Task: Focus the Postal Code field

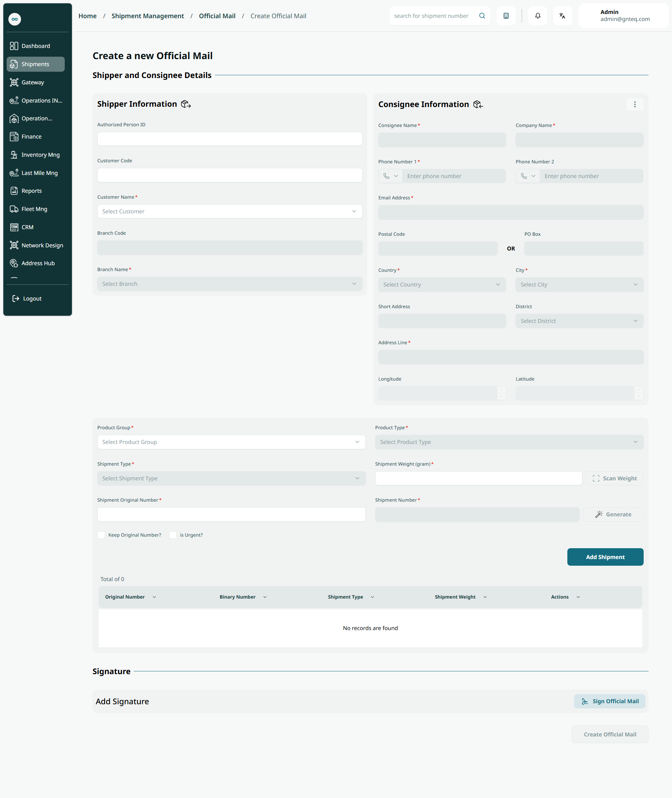Action: coord(438,249)
